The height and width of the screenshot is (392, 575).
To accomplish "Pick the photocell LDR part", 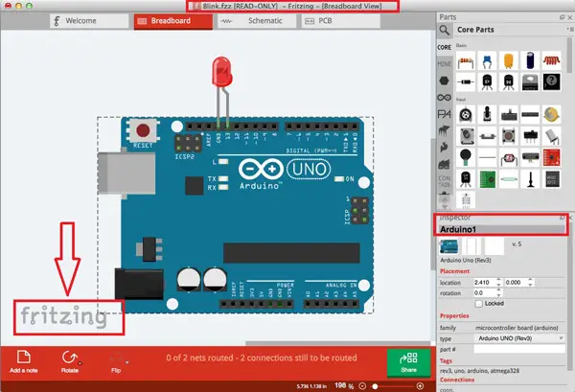I will click(508, 157).
